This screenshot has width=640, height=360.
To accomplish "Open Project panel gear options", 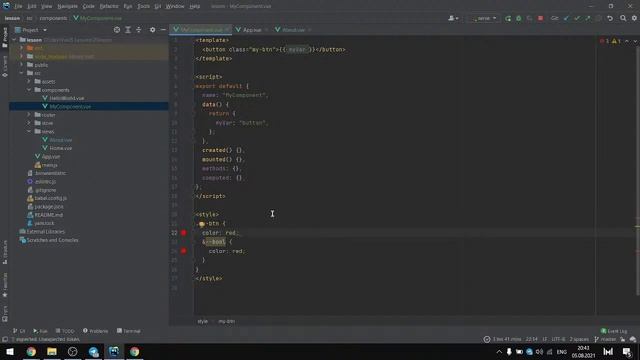I will pos(152,30).
